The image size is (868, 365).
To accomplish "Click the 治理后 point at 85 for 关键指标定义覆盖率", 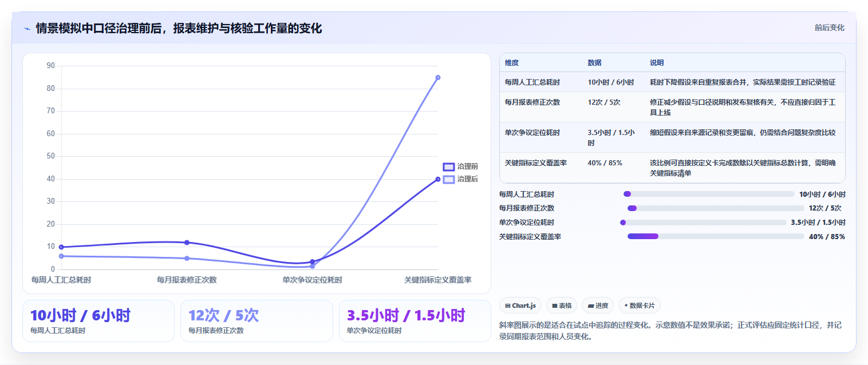I will coord(438,77).
